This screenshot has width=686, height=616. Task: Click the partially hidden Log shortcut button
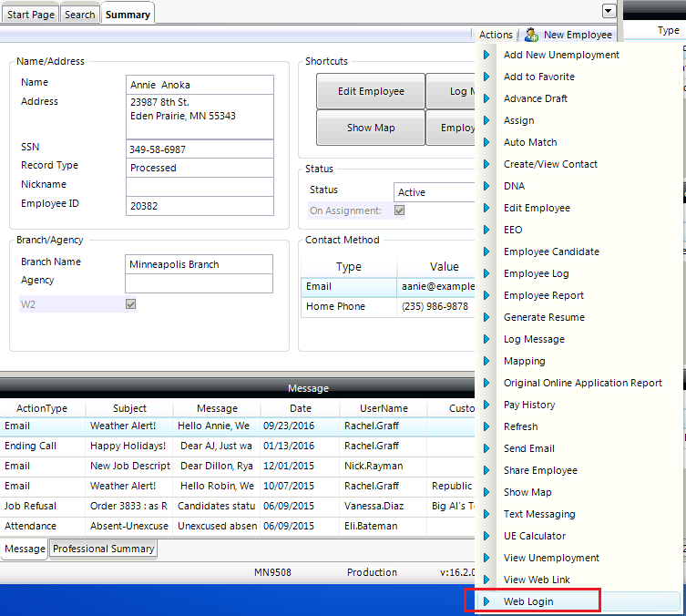coord(451,91)
